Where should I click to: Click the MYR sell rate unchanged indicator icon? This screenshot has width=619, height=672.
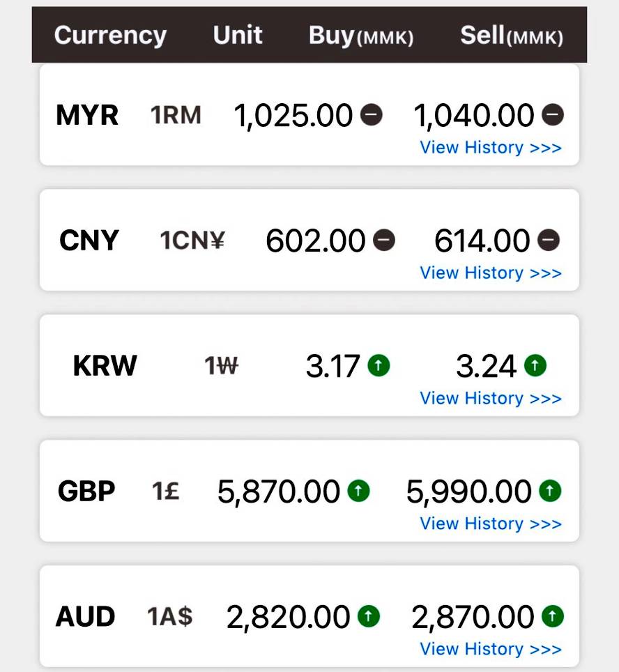pos(553,114)
